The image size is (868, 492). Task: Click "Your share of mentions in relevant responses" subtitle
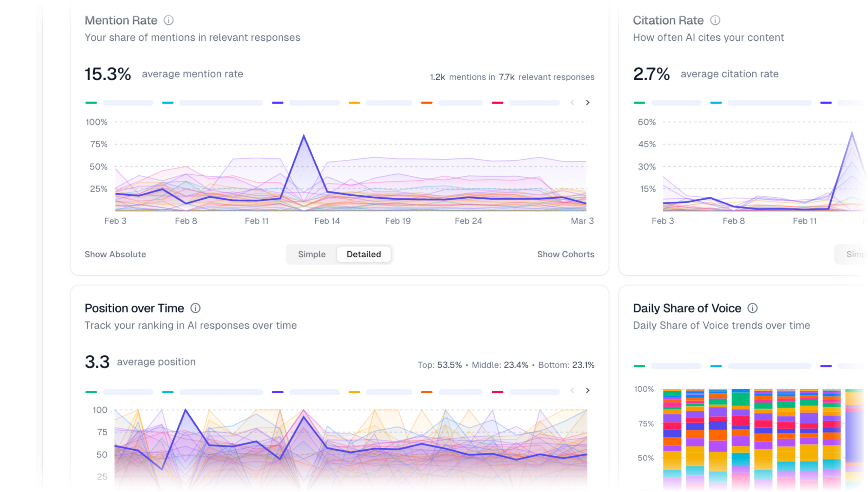(x=192, y=37)
